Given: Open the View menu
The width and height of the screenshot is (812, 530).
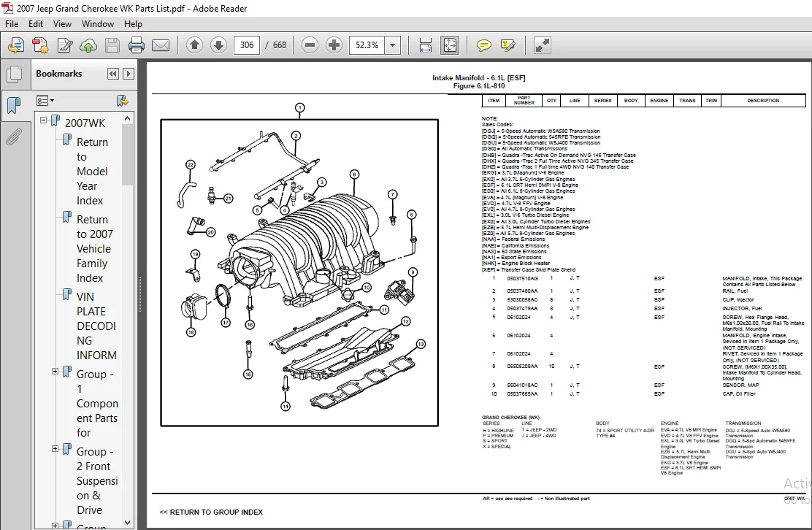Looking at the screenshot, I should click(x=62, y=24).
